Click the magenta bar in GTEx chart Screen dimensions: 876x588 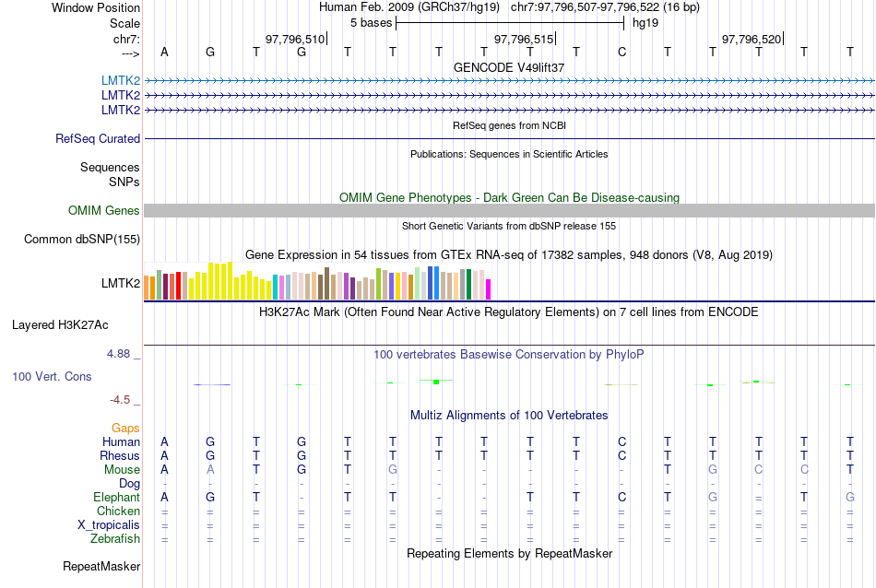(x=489, y=289)
